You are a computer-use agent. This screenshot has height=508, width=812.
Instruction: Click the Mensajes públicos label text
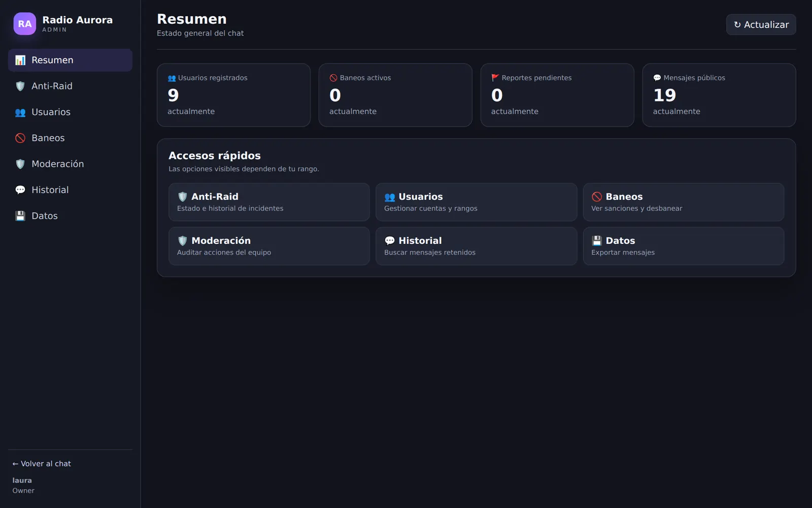[694, 78]
